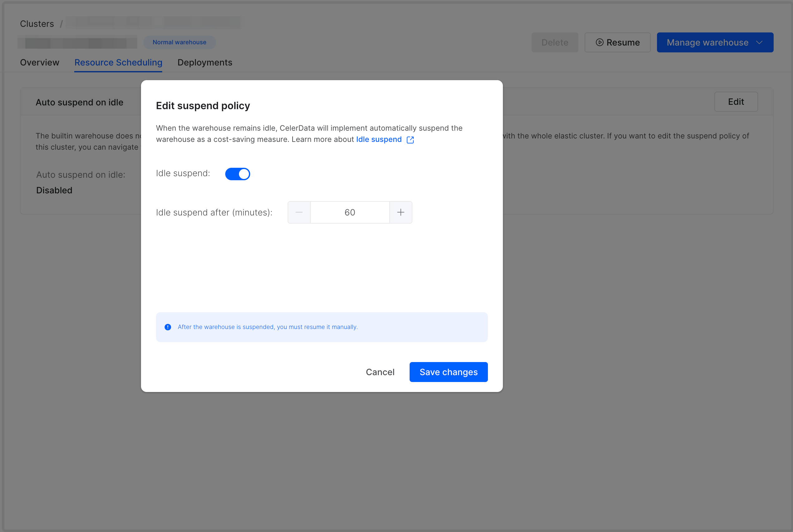793x532 pixels.
Task: Select the Resource Scheduling tab
Action: [118, 62]
